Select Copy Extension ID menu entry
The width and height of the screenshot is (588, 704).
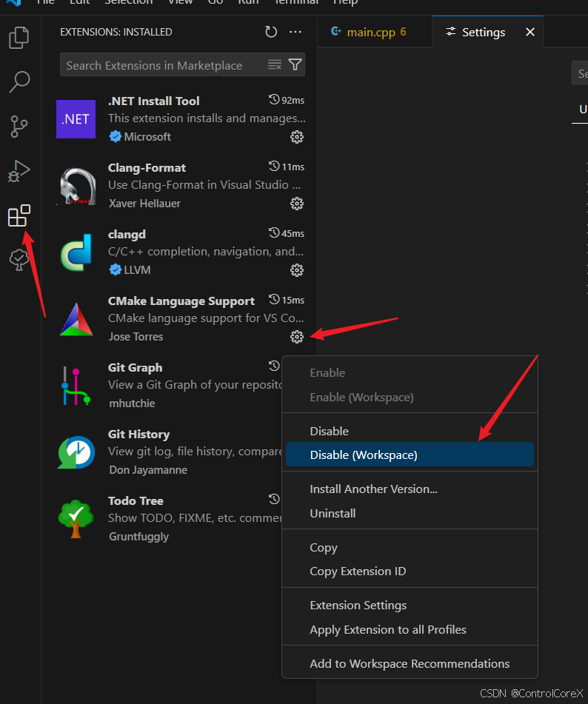point(410,571)
